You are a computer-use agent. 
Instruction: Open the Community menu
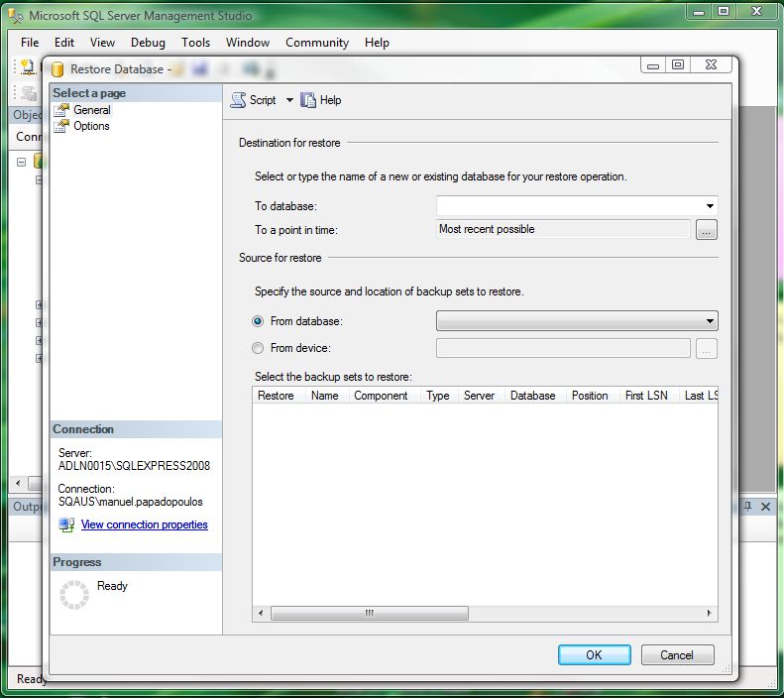[x=317, y=43]
